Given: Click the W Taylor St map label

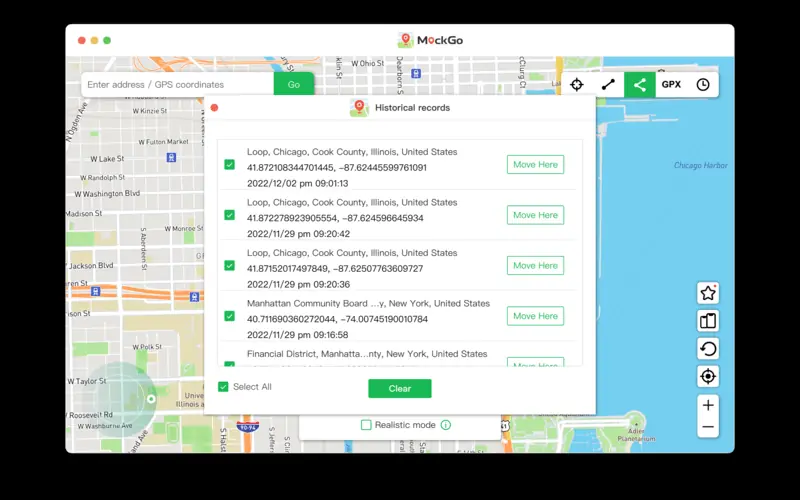Looking at the screenshot, I should (x=87, y=381).
